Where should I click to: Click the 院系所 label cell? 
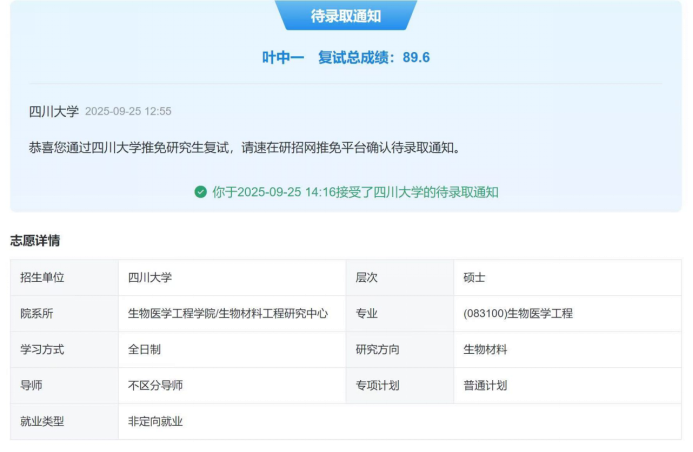click(x=65, y=314)
